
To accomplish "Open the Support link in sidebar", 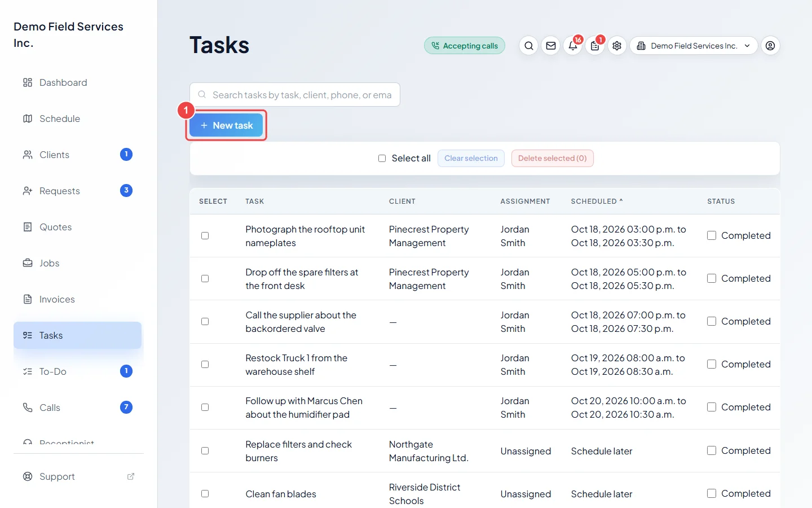I will point(77,476).
